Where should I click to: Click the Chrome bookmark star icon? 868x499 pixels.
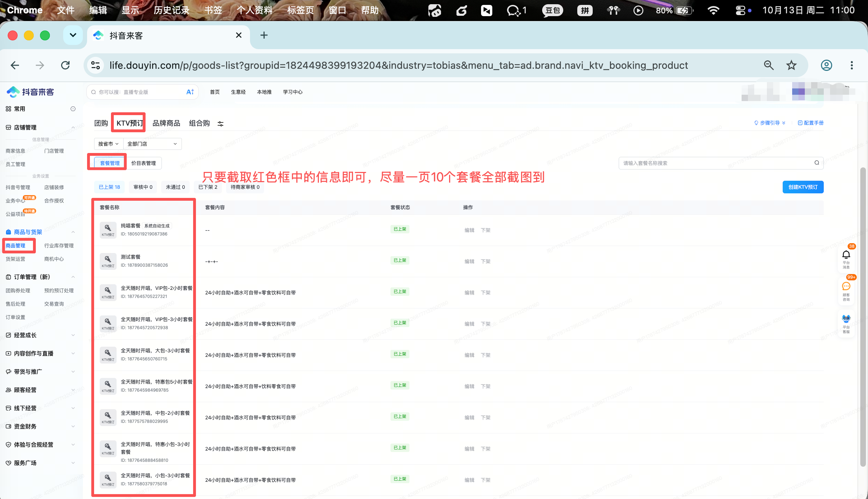[x=791, y=65]
